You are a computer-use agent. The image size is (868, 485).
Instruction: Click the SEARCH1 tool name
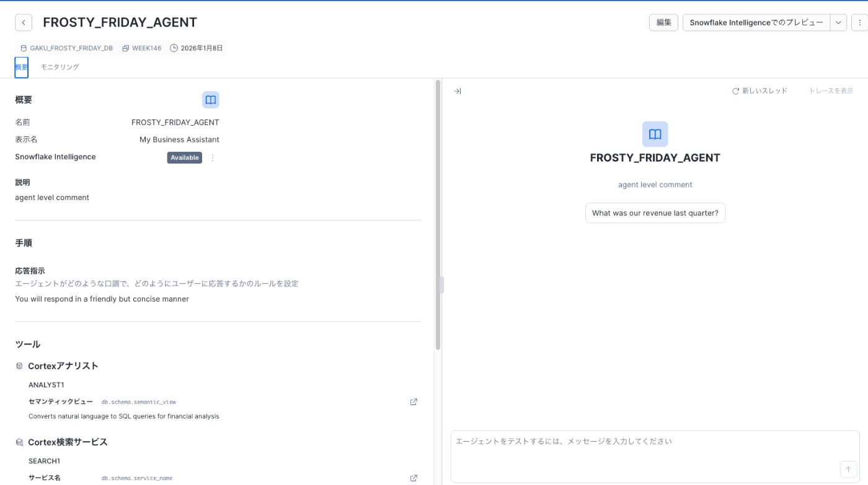(45, 461)
